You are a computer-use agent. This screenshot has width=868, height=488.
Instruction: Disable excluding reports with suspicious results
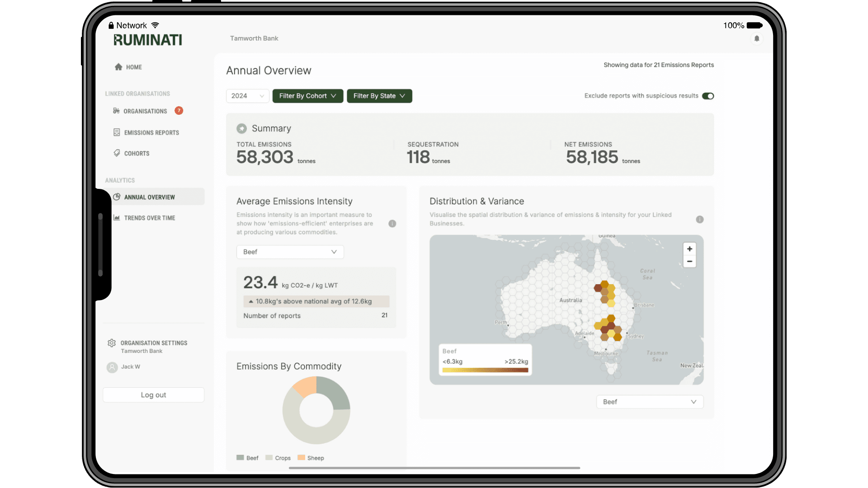[x=708, y=96]
